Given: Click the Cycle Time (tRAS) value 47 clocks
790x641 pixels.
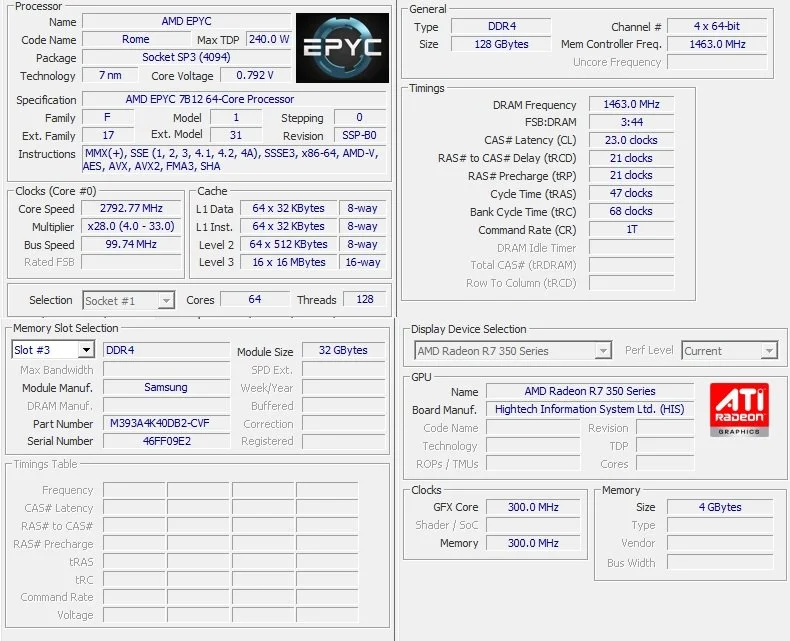Looking at the screenshot, I should [631, 194].
